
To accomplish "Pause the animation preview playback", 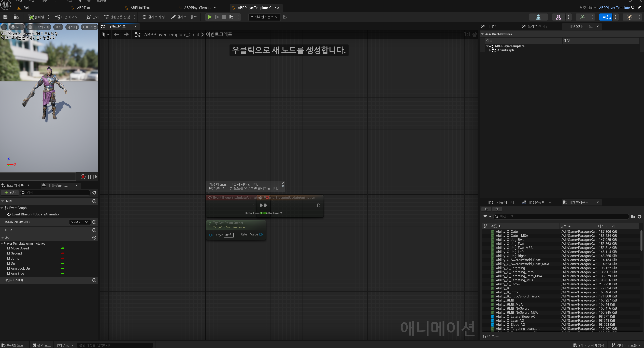I will pyautogui.click(x=89, y=177).
